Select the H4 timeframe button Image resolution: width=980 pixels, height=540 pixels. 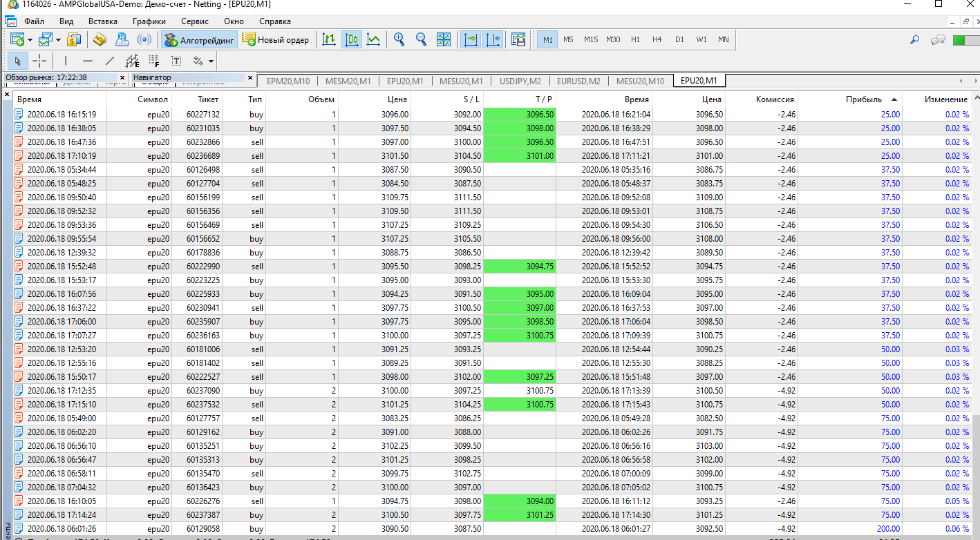657,40
